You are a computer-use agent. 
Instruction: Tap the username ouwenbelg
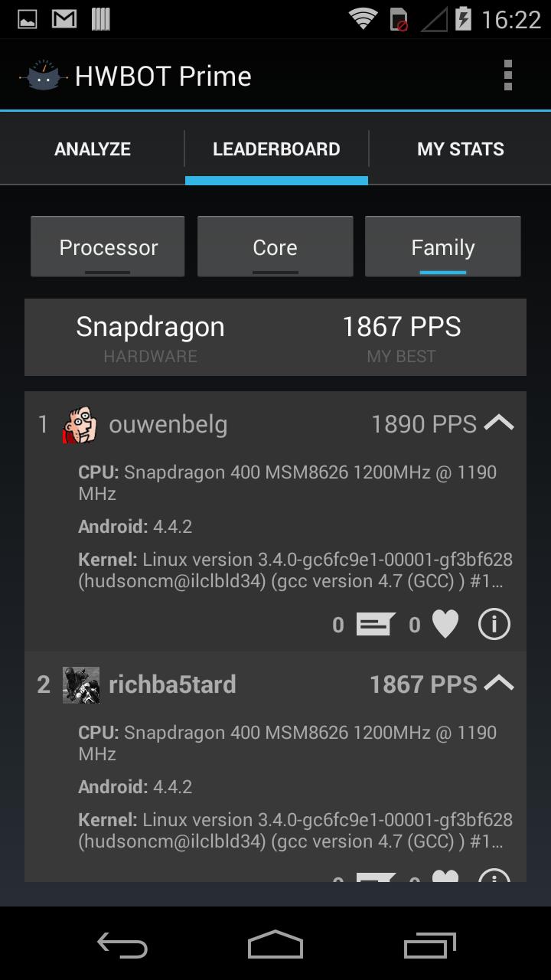click(168, 424)
